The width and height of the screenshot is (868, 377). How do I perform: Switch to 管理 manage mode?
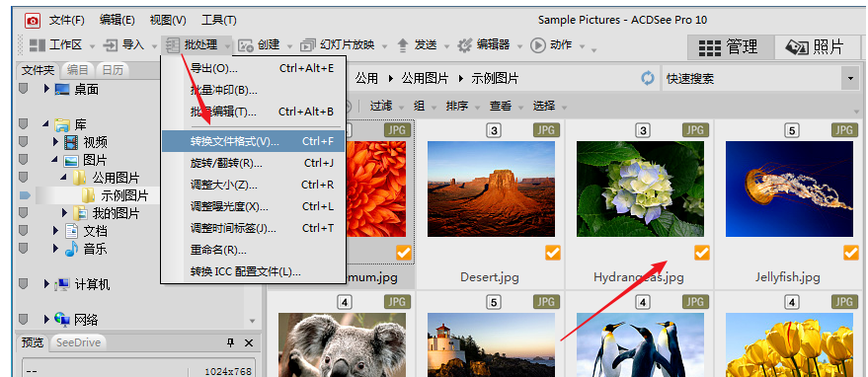tap(730, 47)
